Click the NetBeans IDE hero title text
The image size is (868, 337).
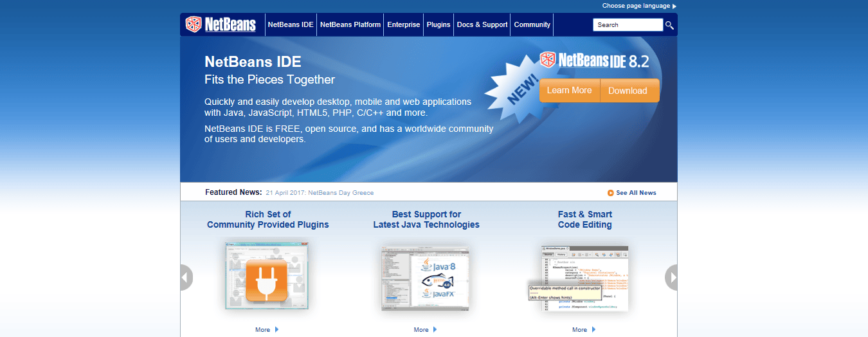tap(253, 62)
